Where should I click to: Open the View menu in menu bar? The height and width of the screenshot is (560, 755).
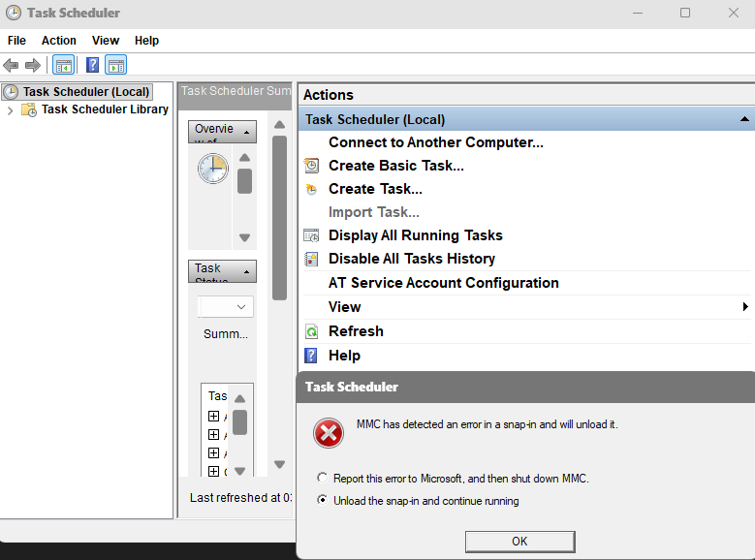click(x=106, y=41)
